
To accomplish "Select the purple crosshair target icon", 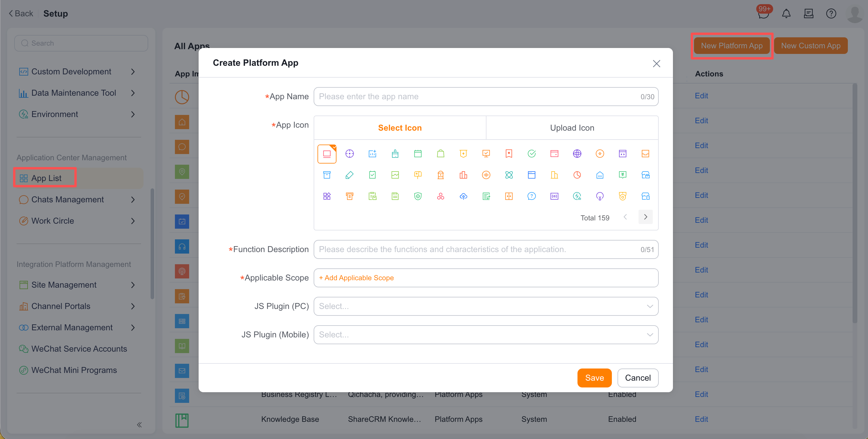I will click(x=350, y=154).
